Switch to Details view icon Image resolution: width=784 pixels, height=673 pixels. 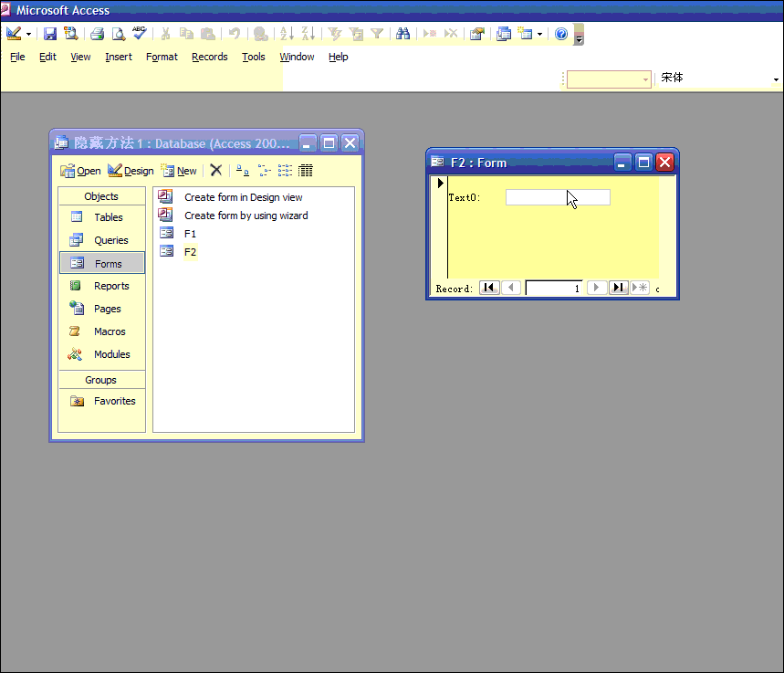(x=306, y=171)
